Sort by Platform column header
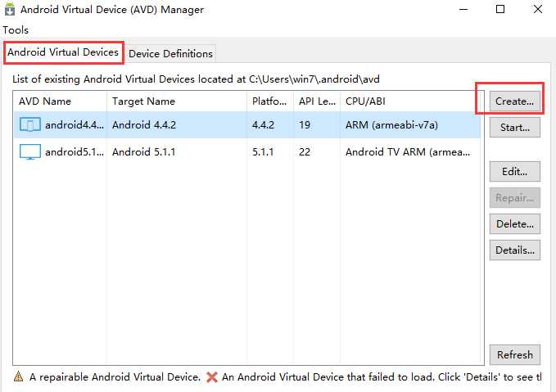556x392 pixels. (x=270, y=101)
